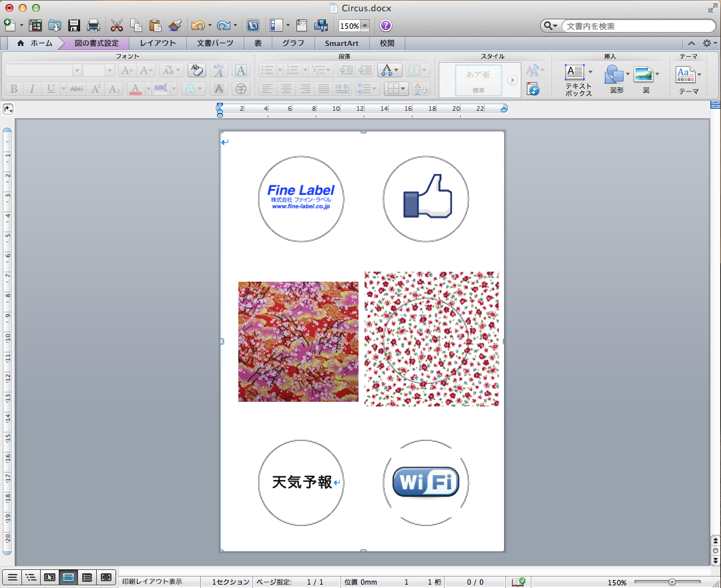Image resolution: width=721 pixels, height=588 pixels.
Task: Go to the previous page using the browse button
Action: click(715, 541)
